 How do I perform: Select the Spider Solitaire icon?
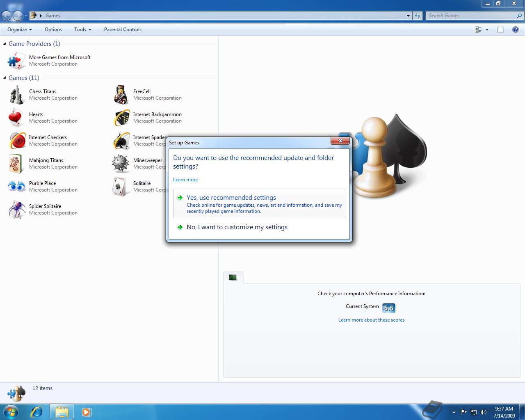(17, 210)
